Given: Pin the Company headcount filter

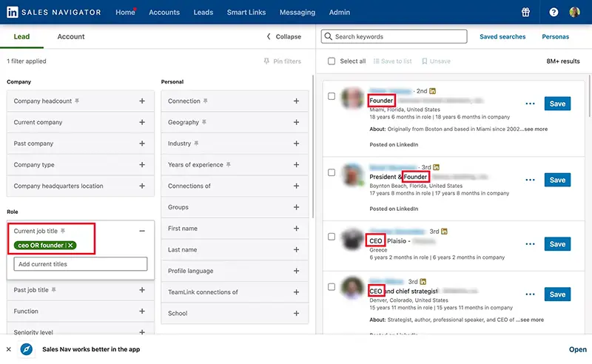Looking at the screenshot, I should coord(77,101).
